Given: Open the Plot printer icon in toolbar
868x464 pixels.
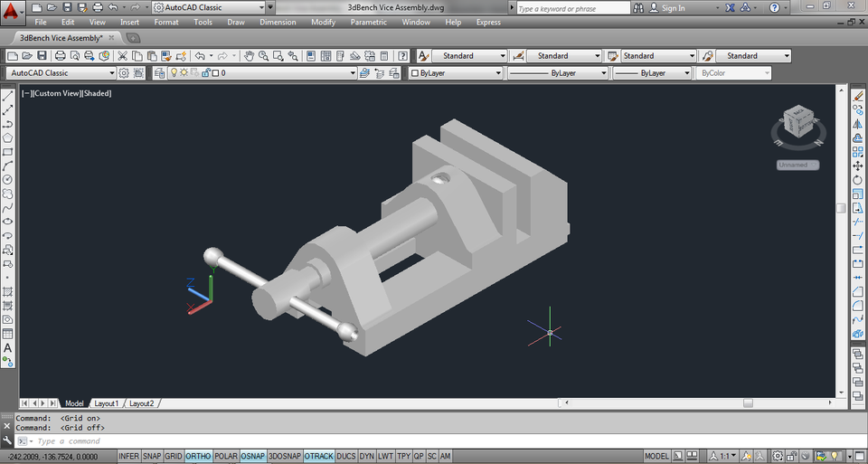Looking at the screenshot, I should [61, 56].
